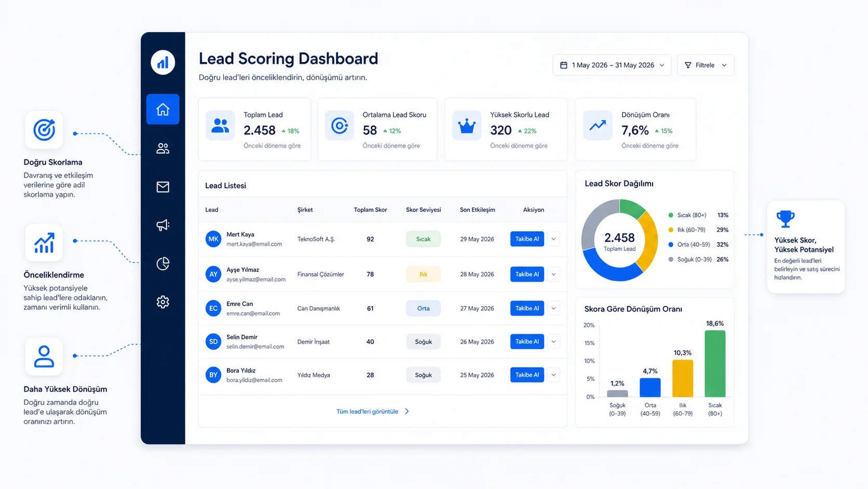The image size is (868, 489).
Task: Click Takibe Al for Selin Demir
Action: coord(527,341)
